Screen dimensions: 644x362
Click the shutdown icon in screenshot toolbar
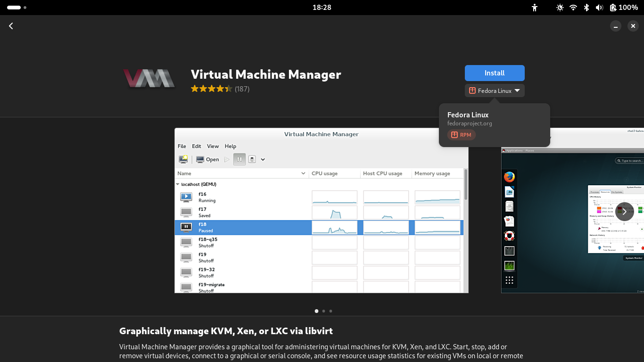pos(252,159)
